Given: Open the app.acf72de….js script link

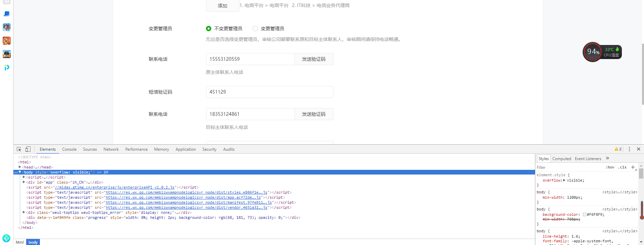Looking at the screenshot, I should (x=183, y=197).
